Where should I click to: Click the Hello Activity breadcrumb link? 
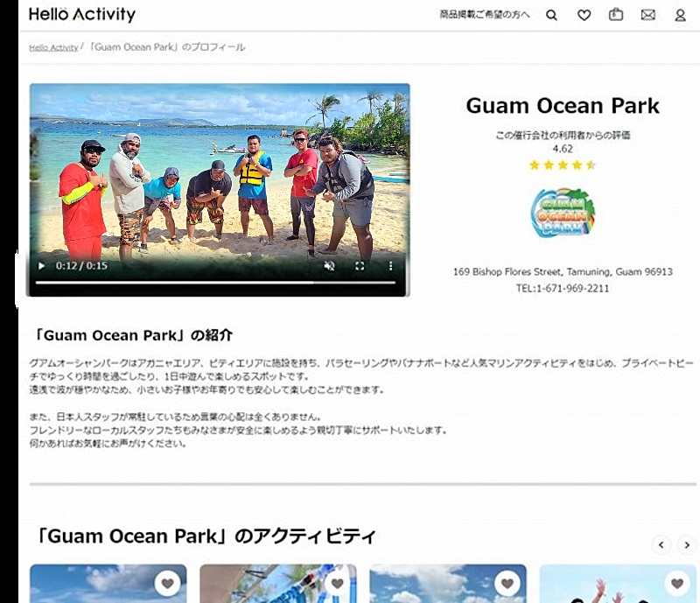(53, 47)
